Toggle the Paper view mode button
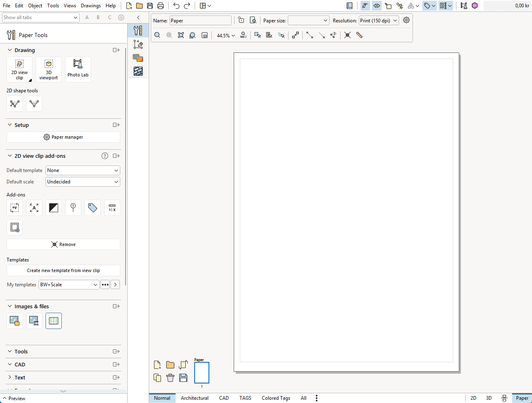 click(x=522, y=398)
